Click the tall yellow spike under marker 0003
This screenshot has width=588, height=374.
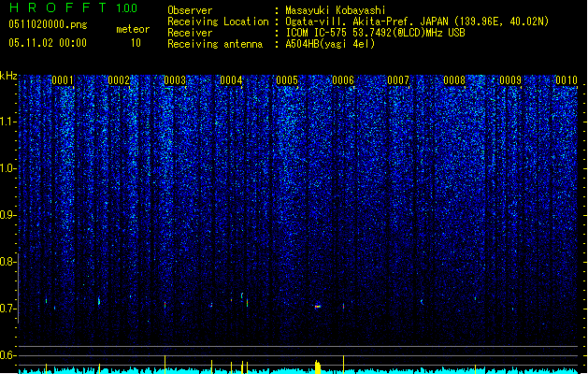pos(165,365)
